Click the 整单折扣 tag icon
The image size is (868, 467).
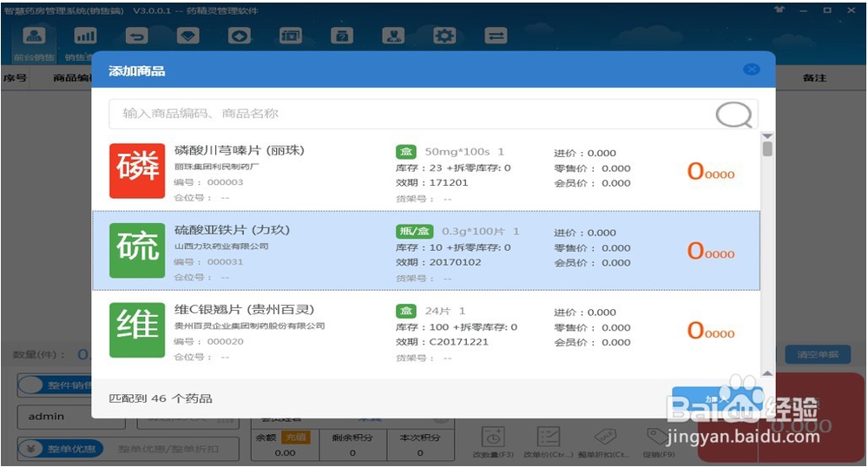pos(604,437)
